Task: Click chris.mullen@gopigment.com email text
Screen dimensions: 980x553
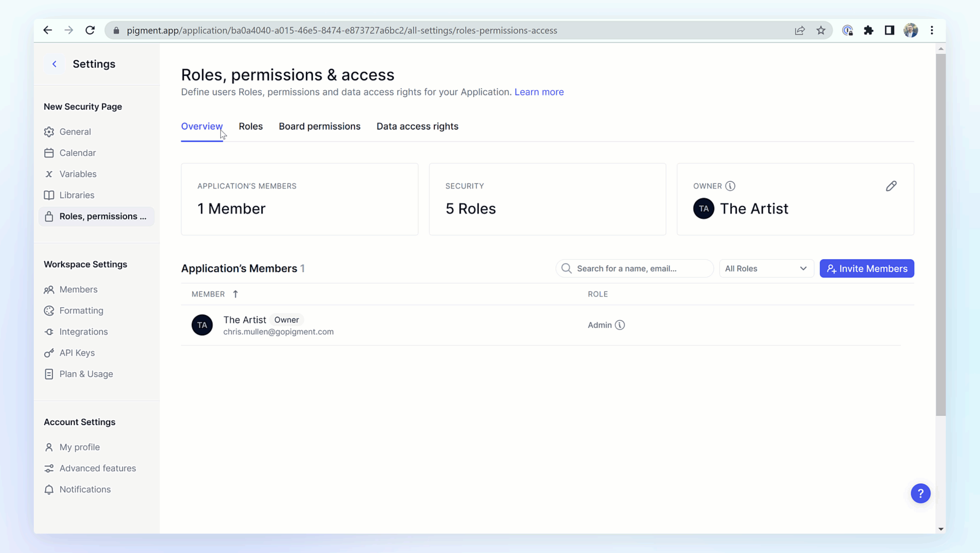Action: coord(279,332)
